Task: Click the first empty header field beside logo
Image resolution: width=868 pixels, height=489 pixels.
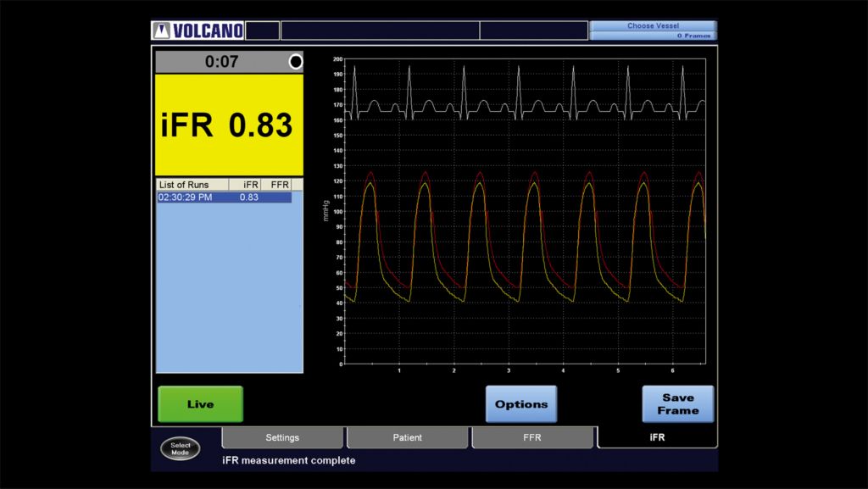Action: click(263, 31)
